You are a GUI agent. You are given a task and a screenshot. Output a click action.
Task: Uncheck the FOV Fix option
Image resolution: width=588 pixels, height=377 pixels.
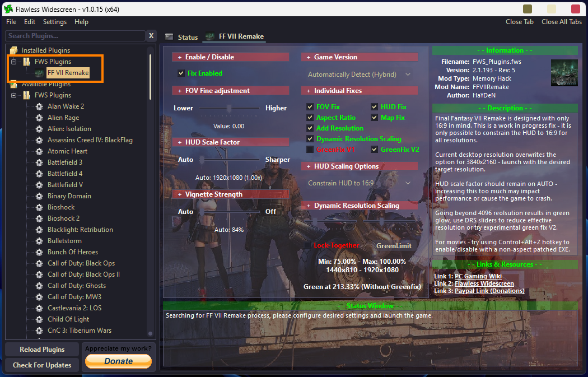tap(310, 107)
